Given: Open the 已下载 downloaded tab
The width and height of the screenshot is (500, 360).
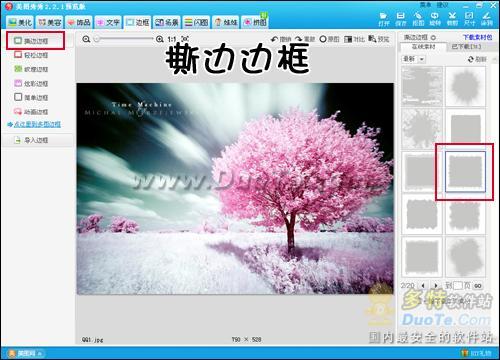Looking at the screenshot, I should tap(466, 47).
